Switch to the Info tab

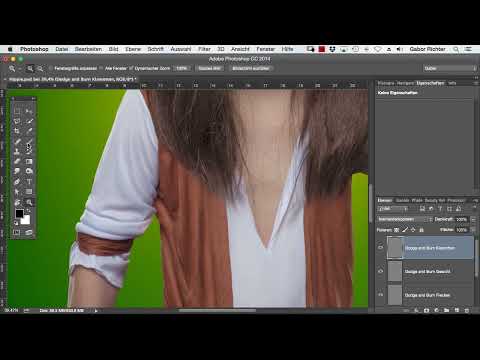[x=452, y=83]
